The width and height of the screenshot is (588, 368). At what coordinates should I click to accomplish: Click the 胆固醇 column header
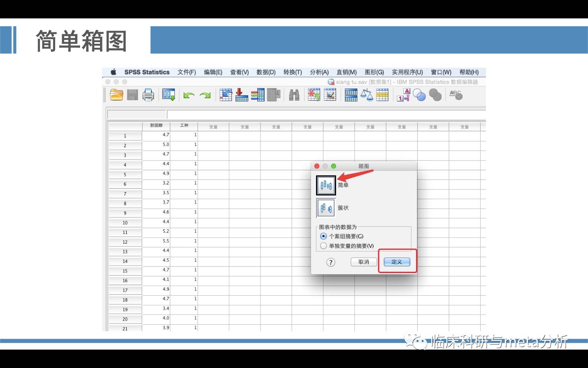click(156, 126)
